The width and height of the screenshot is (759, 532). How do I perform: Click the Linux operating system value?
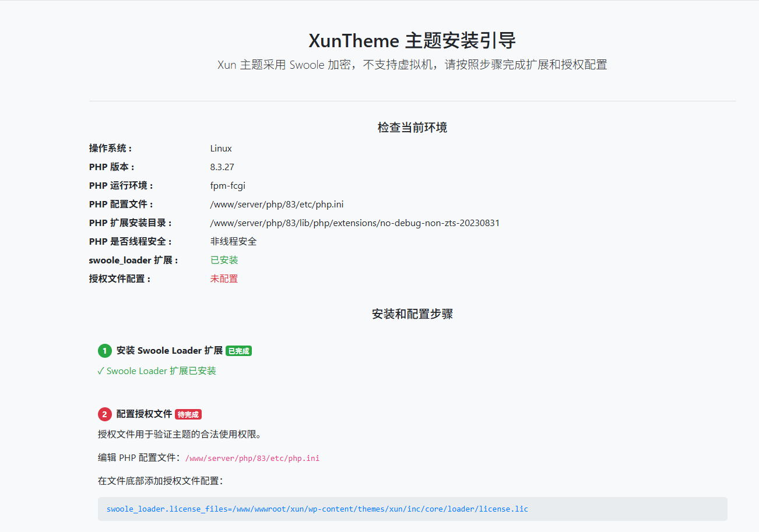pos(221,148)
